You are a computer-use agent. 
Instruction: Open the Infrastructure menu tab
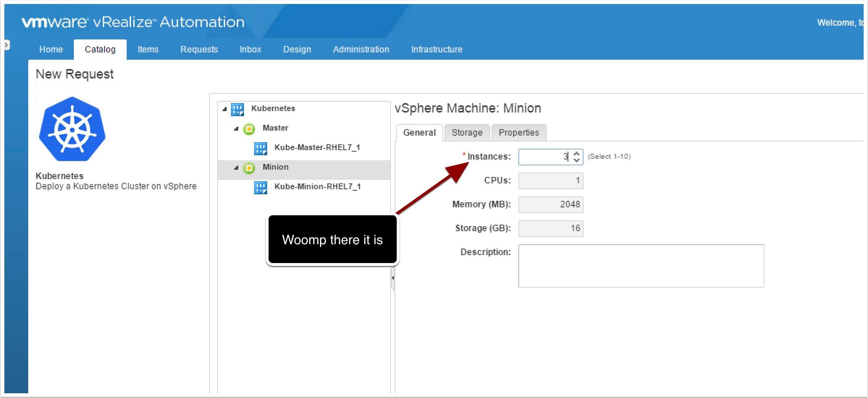pos(437,50)
